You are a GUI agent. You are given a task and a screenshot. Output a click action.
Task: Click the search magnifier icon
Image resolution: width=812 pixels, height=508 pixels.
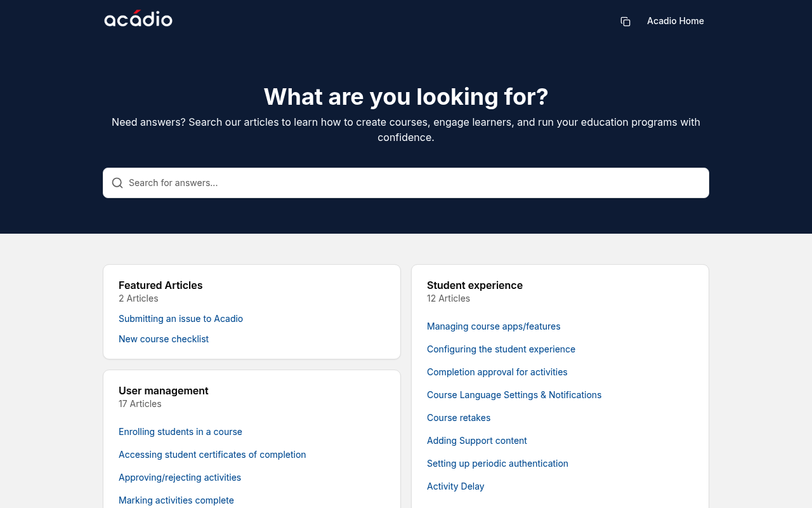coord(117,183)
